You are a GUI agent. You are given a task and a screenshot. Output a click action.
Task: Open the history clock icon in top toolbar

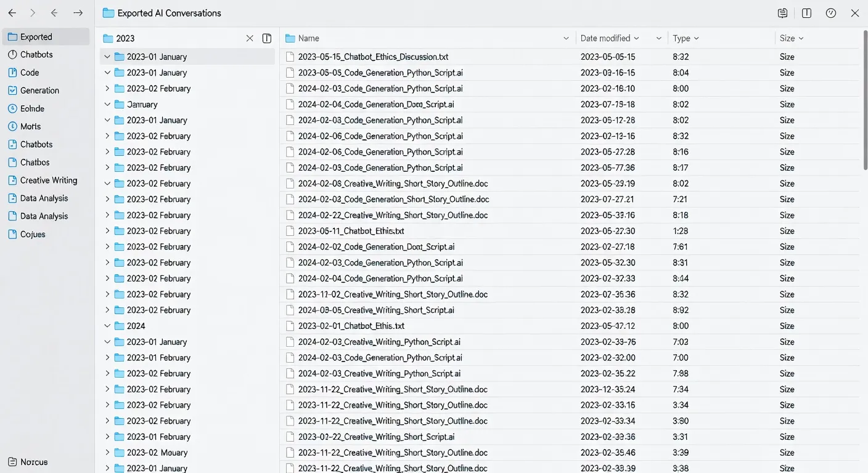(x=830, y=13)
